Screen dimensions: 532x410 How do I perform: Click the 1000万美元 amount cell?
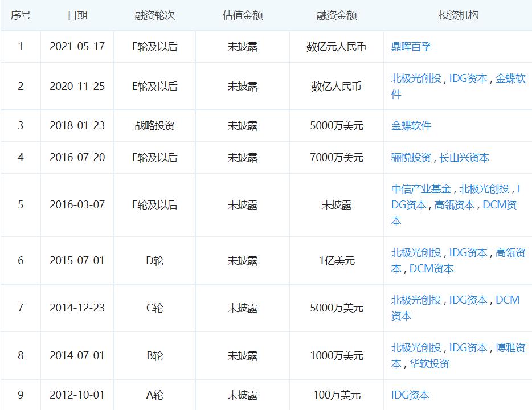tap(337, 356)
